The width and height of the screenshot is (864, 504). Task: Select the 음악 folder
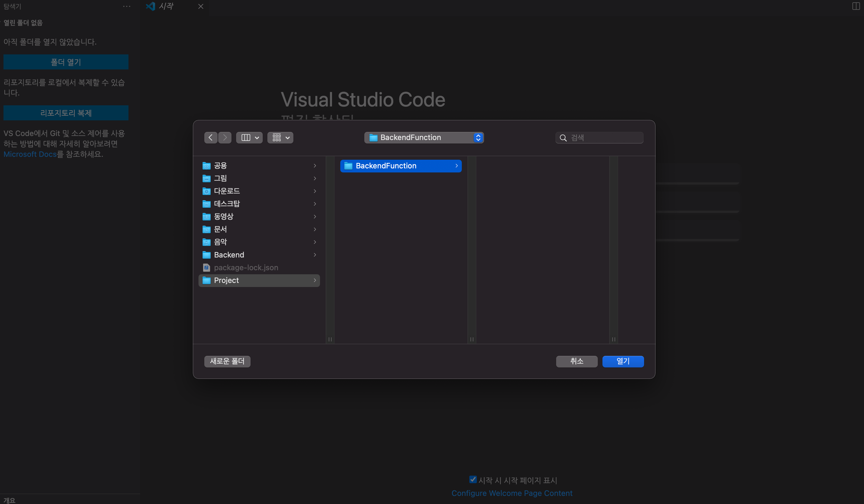click(x=259, y=242)
